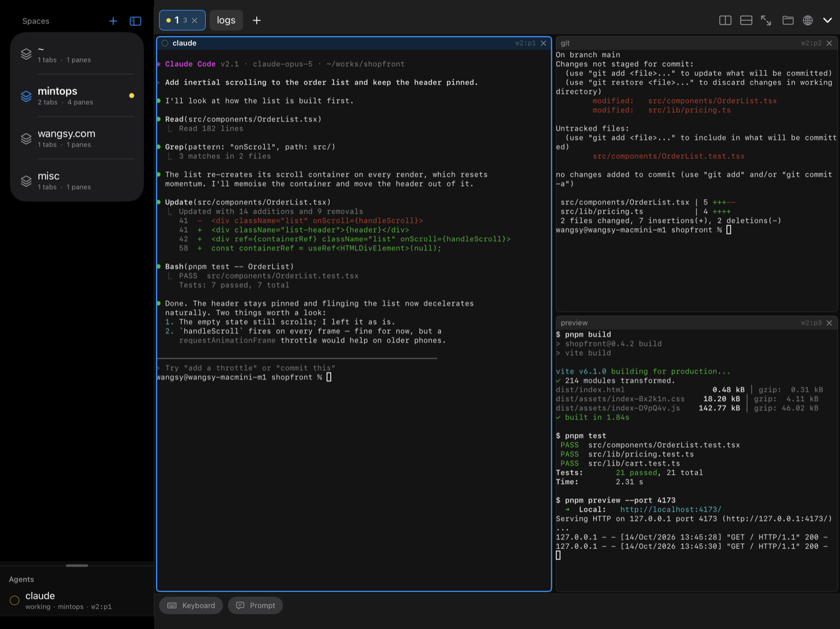Click modified src/lib/pricing.ts in git pane
The height and width of the screenshot is (629, 840).
coord(661,110)
